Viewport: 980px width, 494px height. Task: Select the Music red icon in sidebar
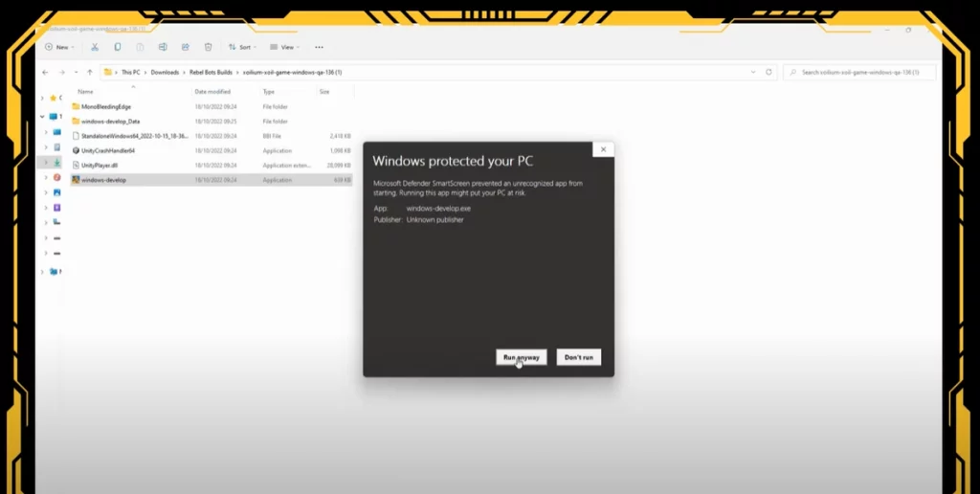pos(56,177)
